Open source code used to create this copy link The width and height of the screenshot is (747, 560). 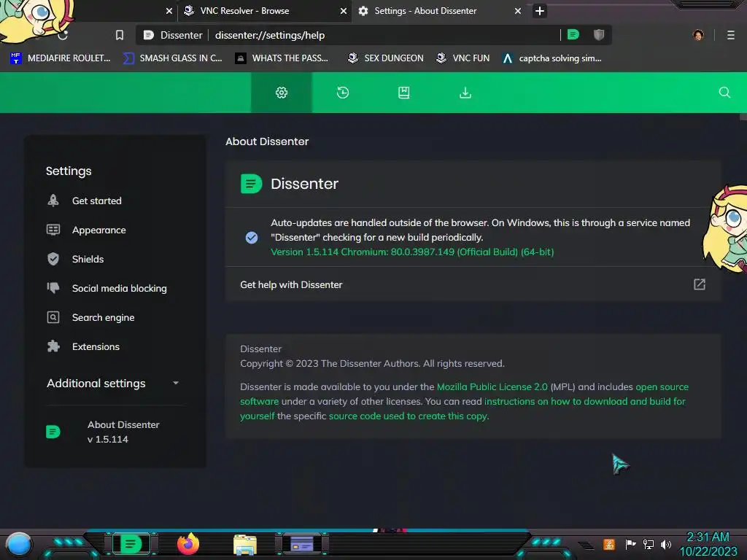pyautogui.click(x=409, y=416)
